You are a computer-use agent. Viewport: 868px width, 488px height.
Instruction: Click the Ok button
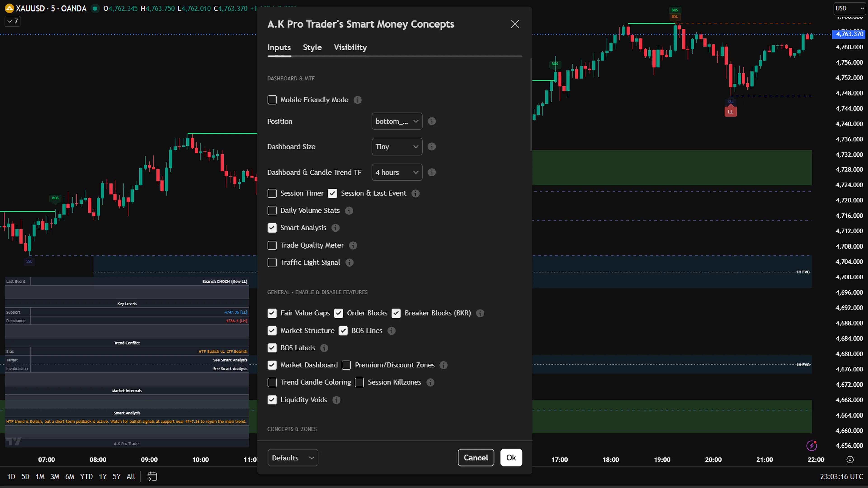(511, 457)
